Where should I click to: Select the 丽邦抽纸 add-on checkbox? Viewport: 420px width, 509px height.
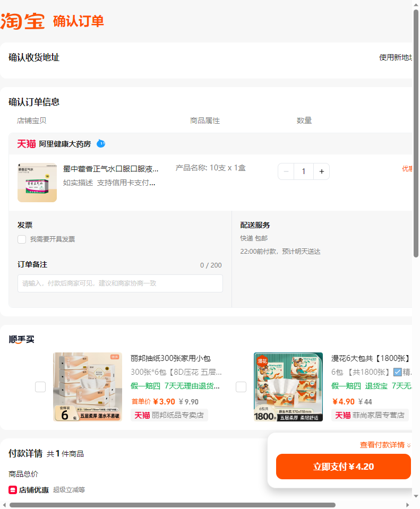[40, 387]
